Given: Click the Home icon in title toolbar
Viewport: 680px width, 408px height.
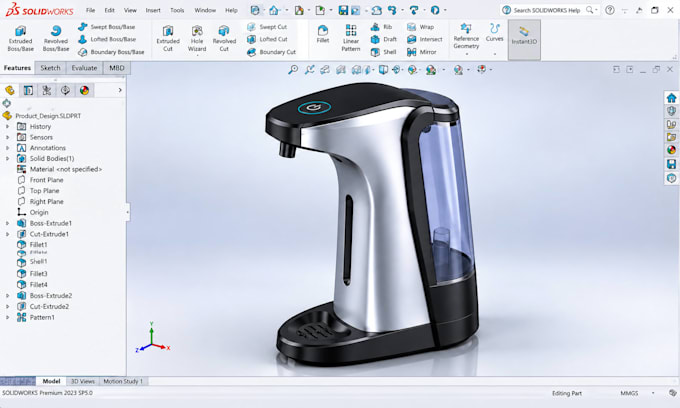Looking at the screenshot, I should click(274, 10).
